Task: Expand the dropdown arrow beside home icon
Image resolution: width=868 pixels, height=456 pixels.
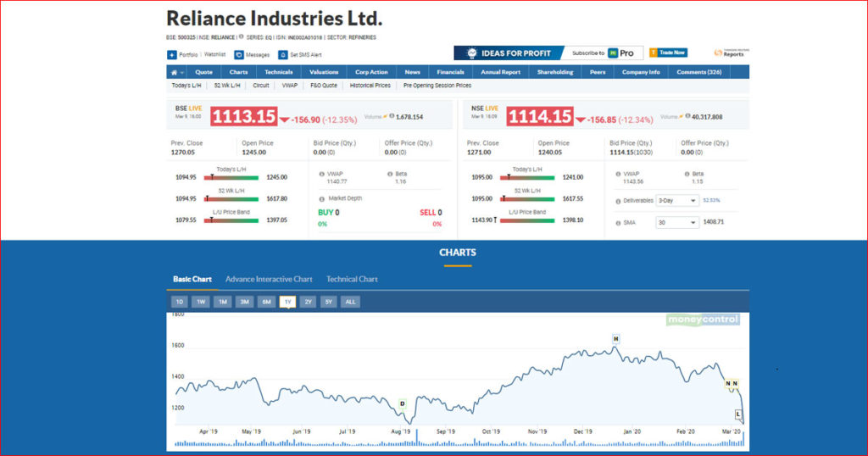Action: pyautogui.click(x=181, y=73)
